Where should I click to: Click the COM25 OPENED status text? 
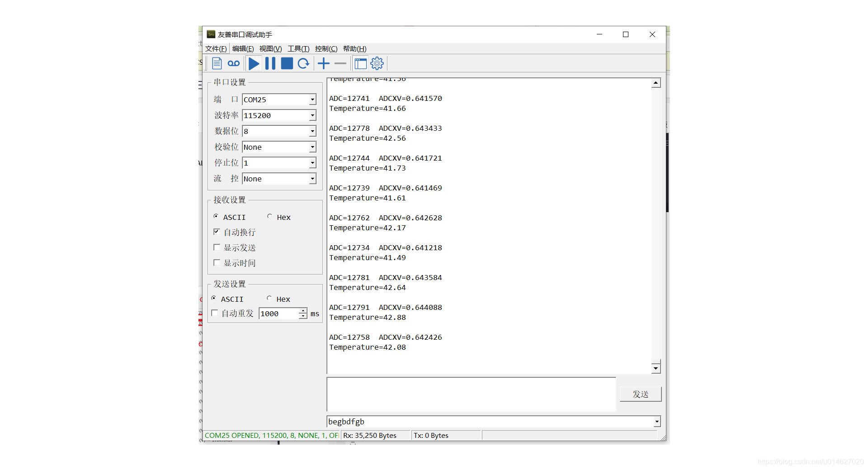coord(271,435)
